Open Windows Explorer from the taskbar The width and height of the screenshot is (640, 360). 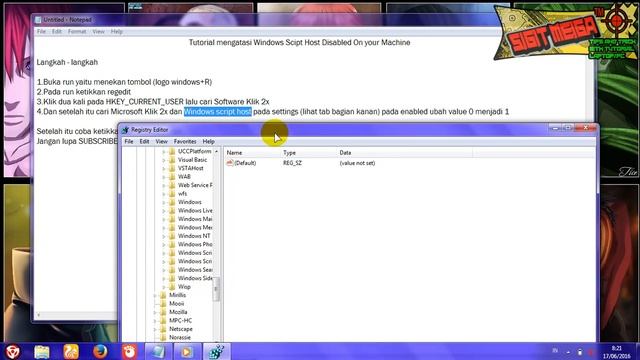[42, 351]
